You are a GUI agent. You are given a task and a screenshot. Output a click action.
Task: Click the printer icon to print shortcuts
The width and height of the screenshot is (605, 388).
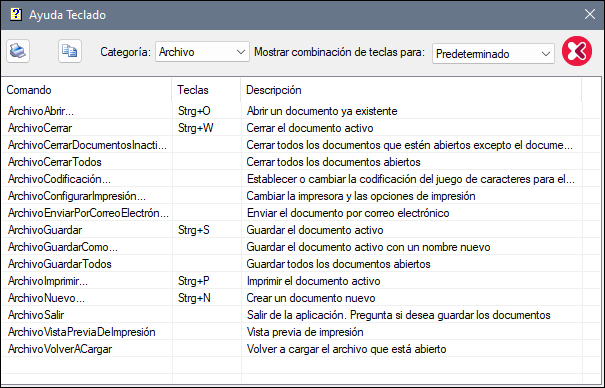pos(18,51)
